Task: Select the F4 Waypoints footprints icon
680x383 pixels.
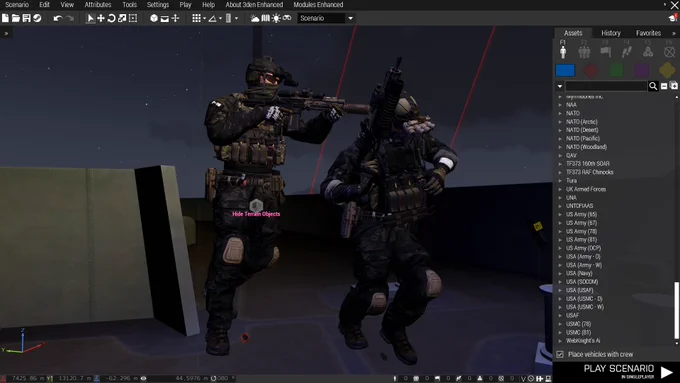Action: [x=627, y=52]
